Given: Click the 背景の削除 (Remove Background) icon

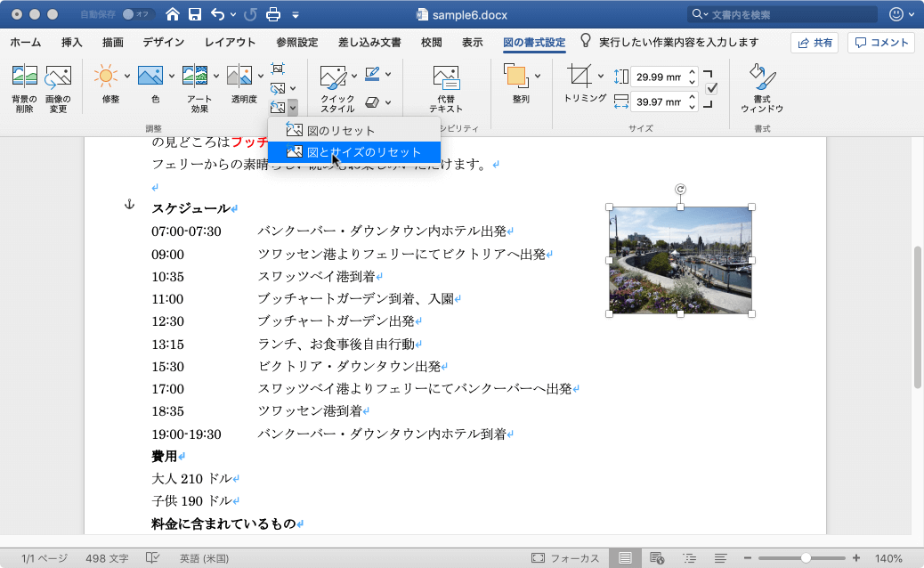Looking at the screenshot, I should pyautogui.click(x=24, y=77).
